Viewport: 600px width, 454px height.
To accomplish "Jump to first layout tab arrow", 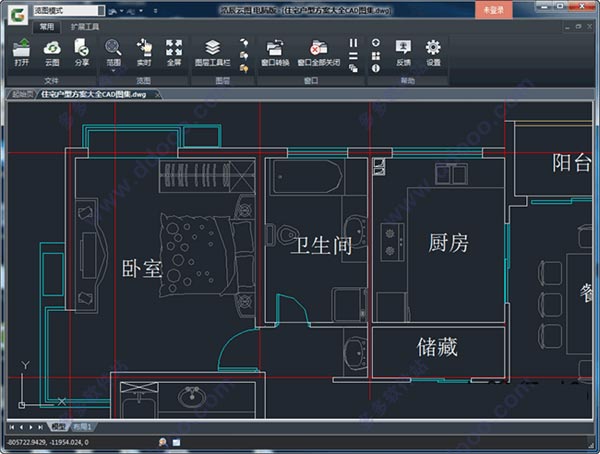I will (12, 427).
